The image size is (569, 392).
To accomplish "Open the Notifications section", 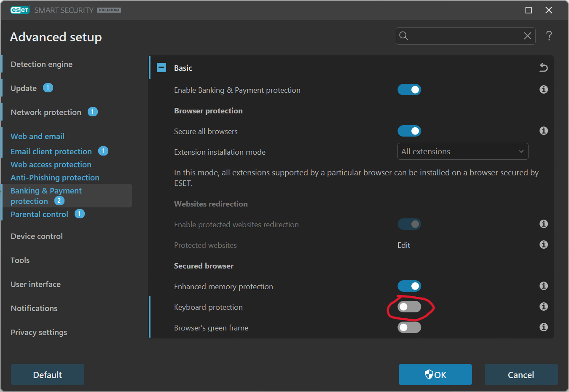I will point(34,308).
